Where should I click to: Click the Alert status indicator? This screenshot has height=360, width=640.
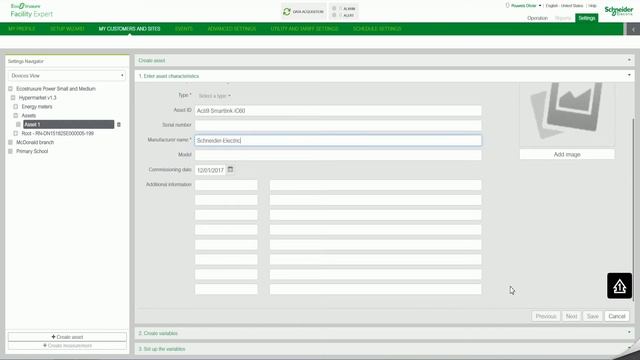click(x=334, y=15)
